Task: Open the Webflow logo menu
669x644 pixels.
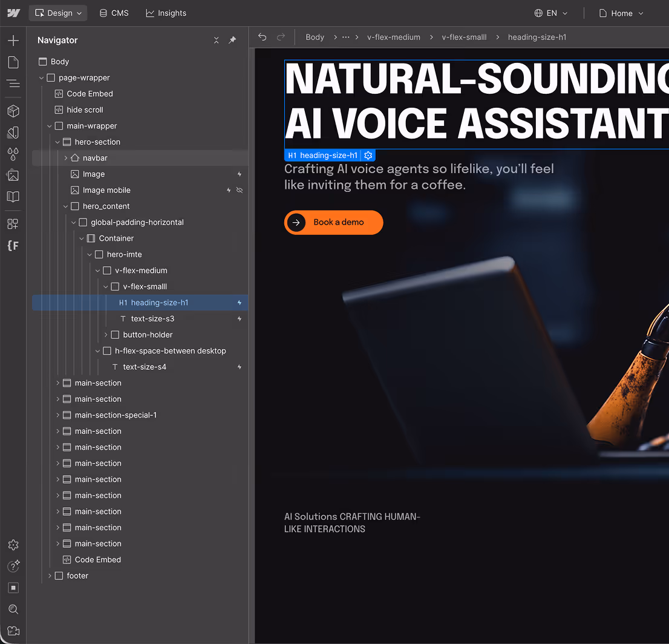Action: 14,13
